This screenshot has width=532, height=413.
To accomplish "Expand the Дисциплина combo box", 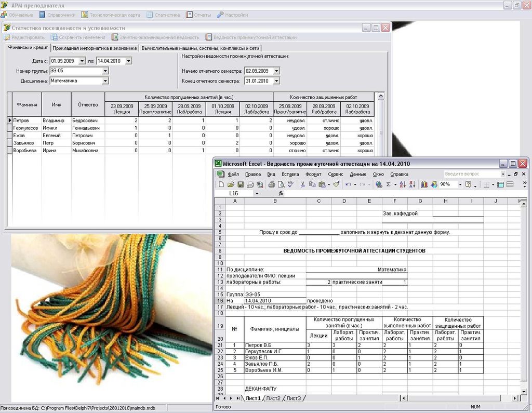I will (x=105, y=81).
